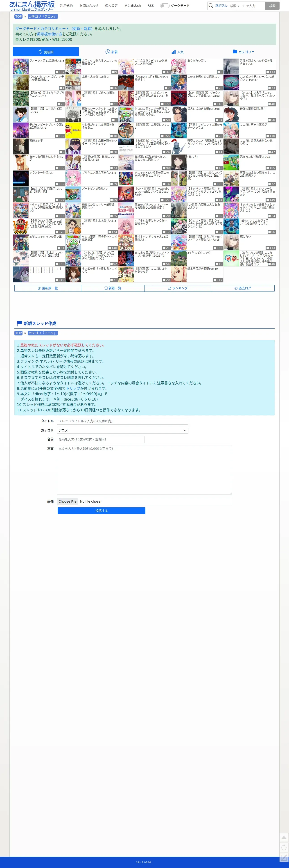Open thread titled 元祖！バンドリちゃん13話感想スレ
This screenshot has height=868, width=289.
[x=151, y=238]
